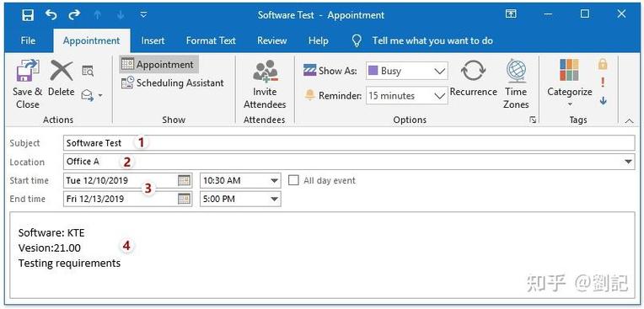The height and width of the screenshot is (309, 644).
Task: Open the Scheduling Assistant view
Action: click(x=173, y=83)
